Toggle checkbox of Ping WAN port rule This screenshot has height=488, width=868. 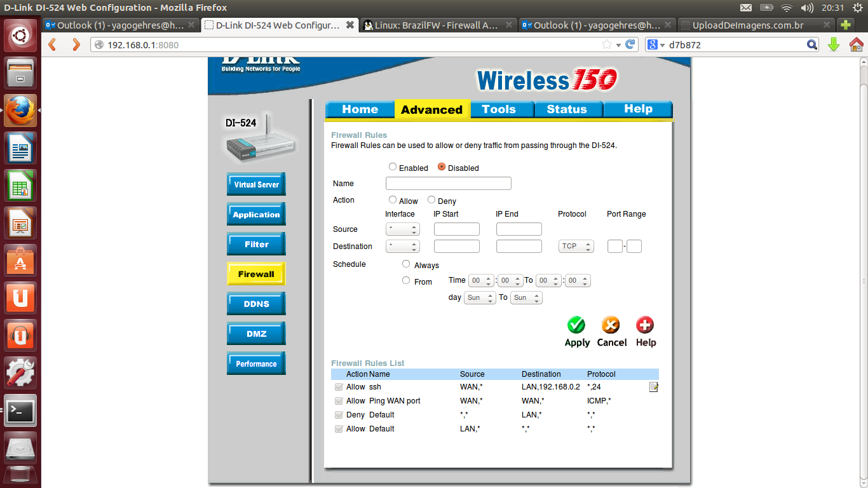pyautogui.click(x=339, y=401)
